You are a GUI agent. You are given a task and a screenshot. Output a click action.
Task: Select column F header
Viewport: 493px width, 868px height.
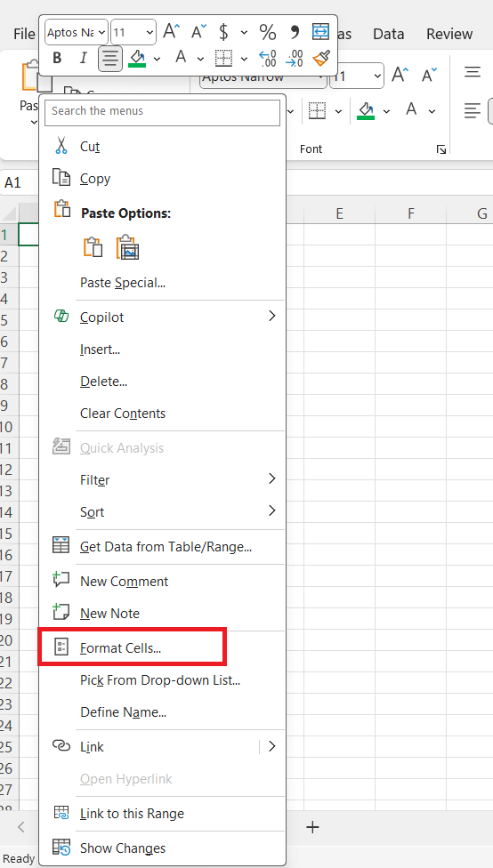[410, 213]
